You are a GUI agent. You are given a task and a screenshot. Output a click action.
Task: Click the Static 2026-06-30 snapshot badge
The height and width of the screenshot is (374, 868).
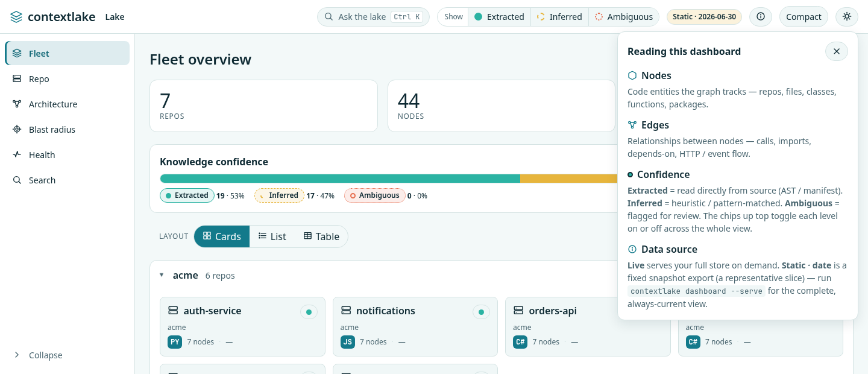pyautogui.click(x=704, y=17)
